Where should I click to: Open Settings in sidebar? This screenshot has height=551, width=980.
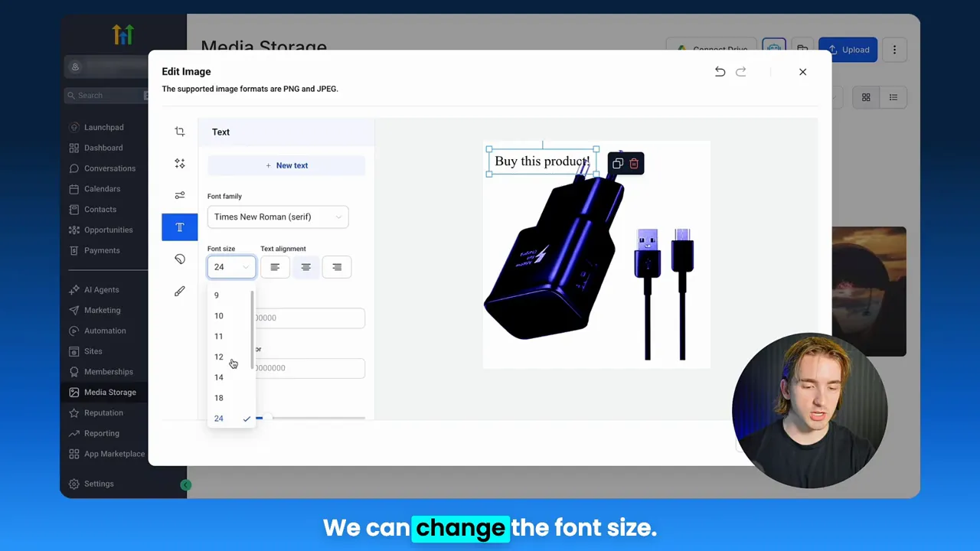100,484
